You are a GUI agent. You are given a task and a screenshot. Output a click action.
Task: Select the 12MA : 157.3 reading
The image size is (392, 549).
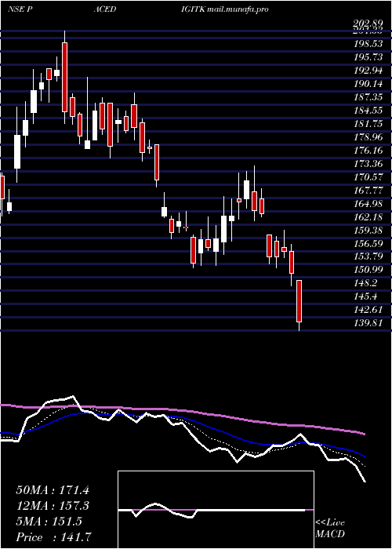53,505
